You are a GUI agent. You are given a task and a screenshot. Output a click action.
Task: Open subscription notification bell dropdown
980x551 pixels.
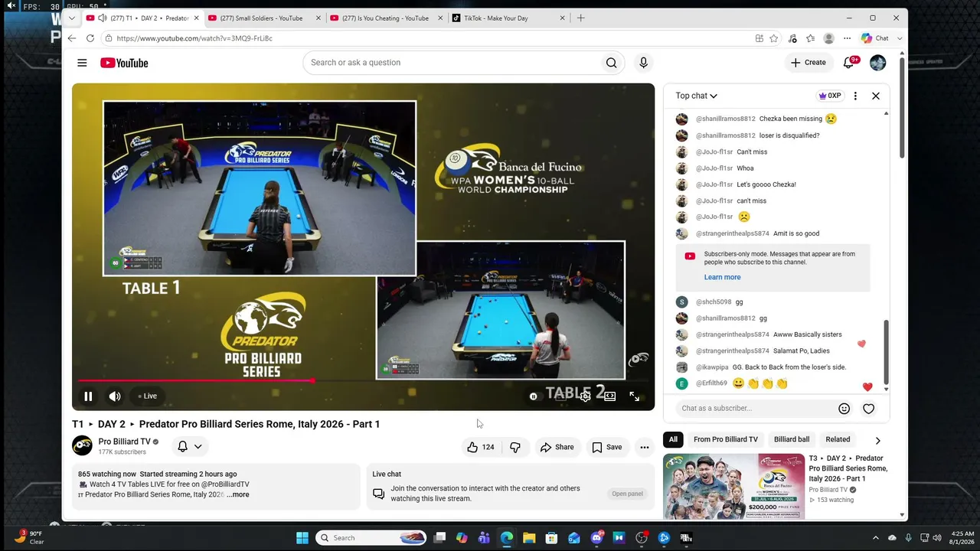(190, 446)
